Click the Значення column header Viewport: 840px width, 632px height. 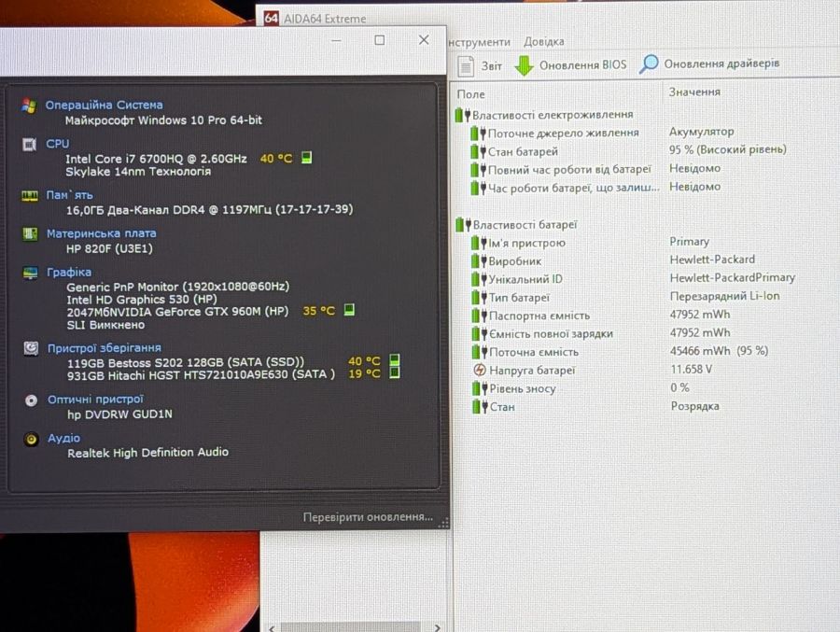coord(694,92)
